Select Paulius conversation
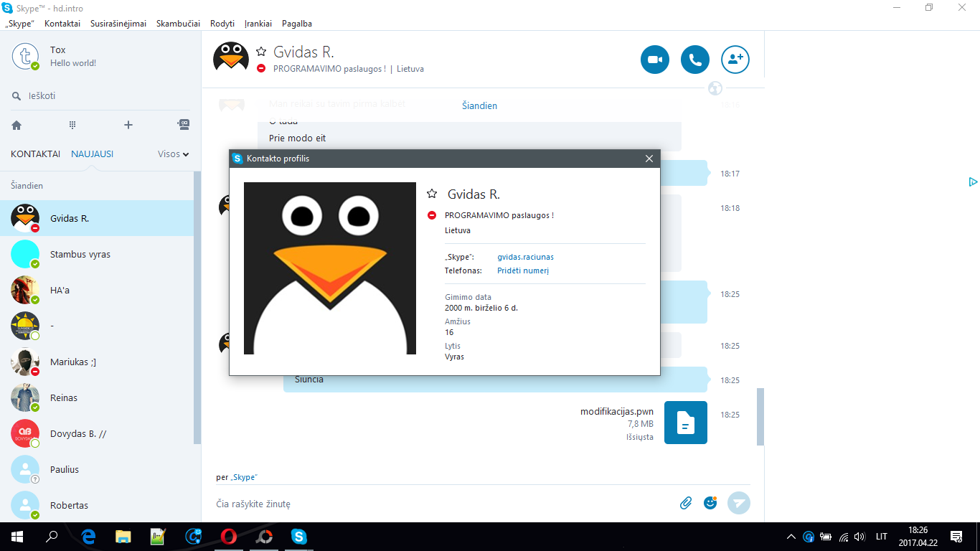 [97, 469]
